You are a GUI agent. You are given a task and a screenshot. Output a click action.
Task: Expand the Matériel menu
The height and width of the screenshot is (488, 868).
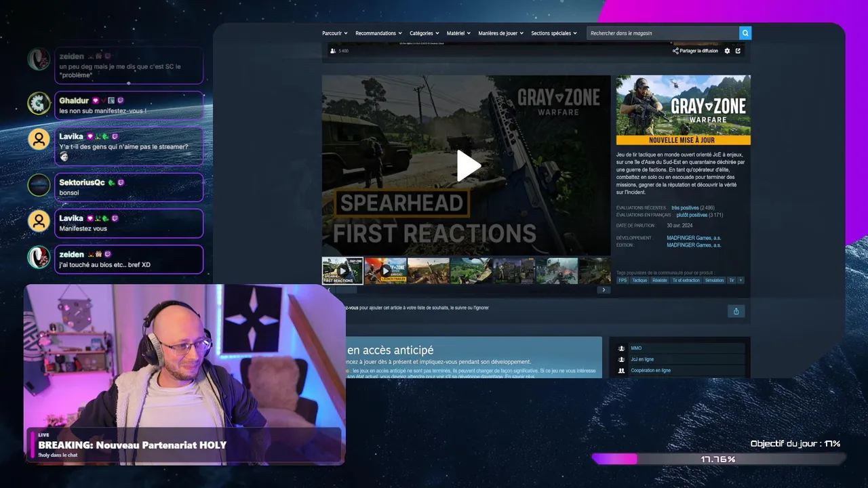[458, 33]
